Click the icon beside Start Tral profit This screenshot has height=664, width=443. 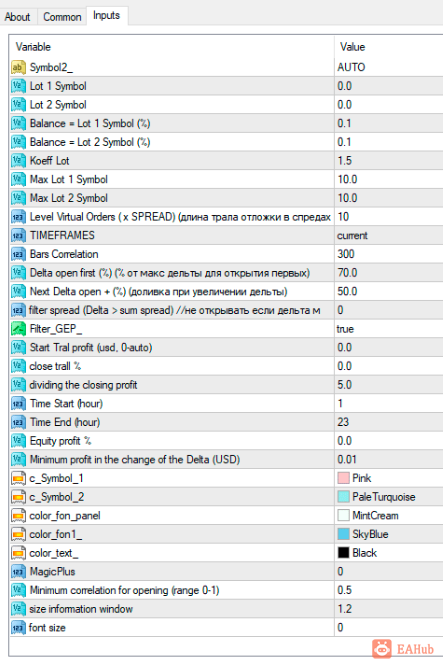pyautogui.click(x=18, y=348)
